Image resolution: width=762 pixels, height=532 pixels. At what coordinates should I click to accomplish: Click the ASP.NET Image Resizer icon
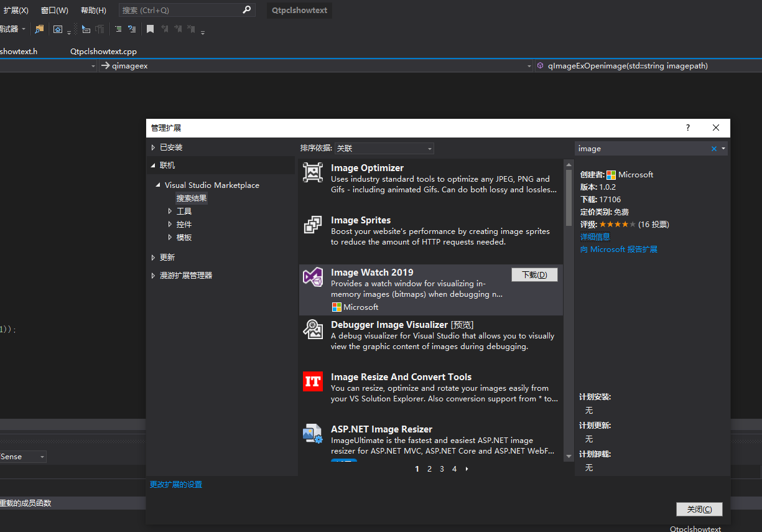coord(313,434)
